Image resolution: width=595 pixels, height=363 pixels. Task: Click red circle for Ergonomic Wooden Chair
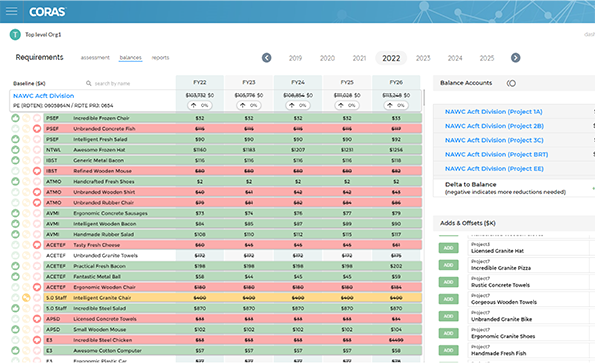tap(37, 287)
